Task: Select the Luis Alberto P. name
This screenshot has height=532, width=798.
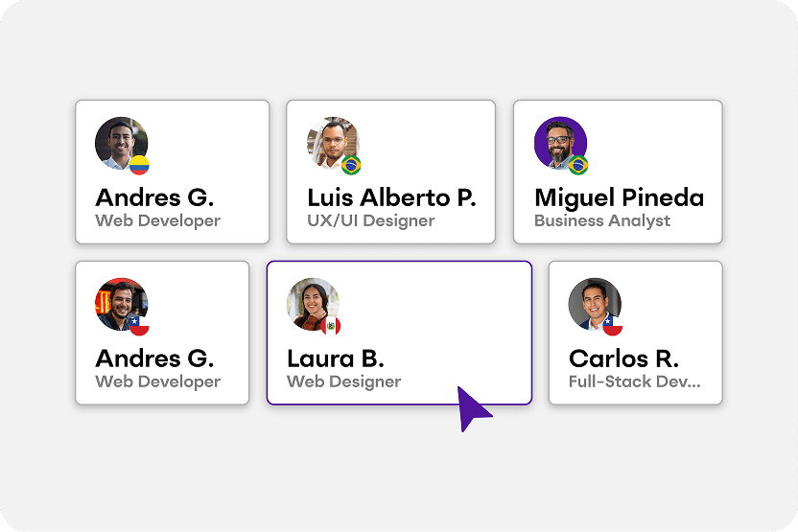Action: pyautogui.click(x=391, y=198)
